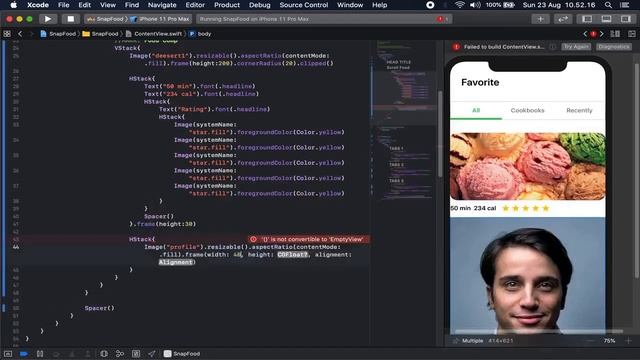Open the Debug menu
The height and width of the screenshot is (360, 640).
coord(260,5)
